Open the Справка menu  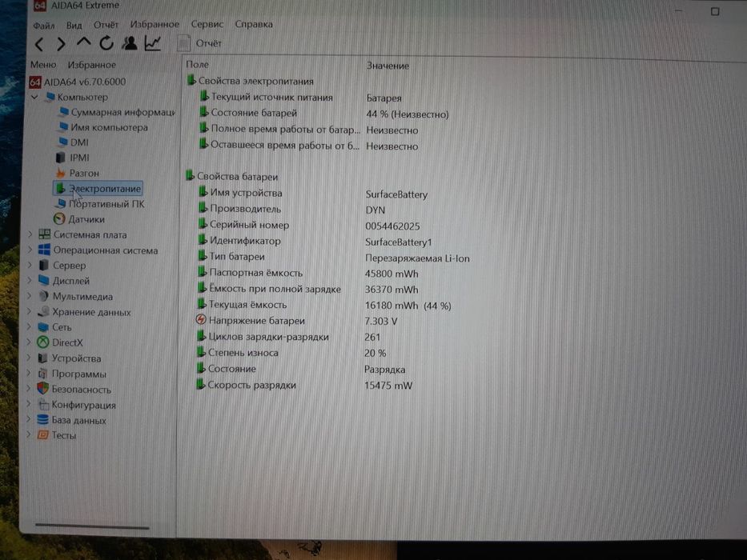pos(254,24)
